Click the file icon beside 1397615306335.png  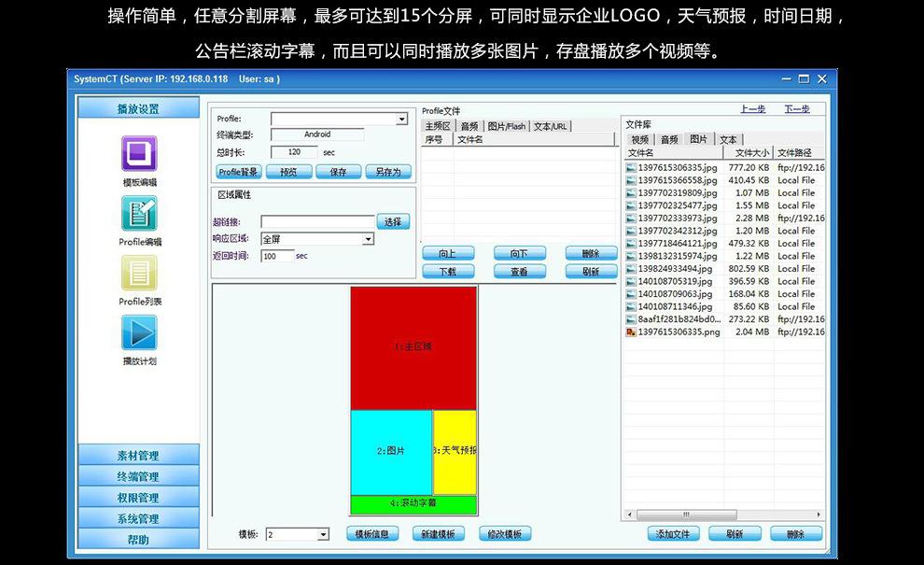pos(631,332)
